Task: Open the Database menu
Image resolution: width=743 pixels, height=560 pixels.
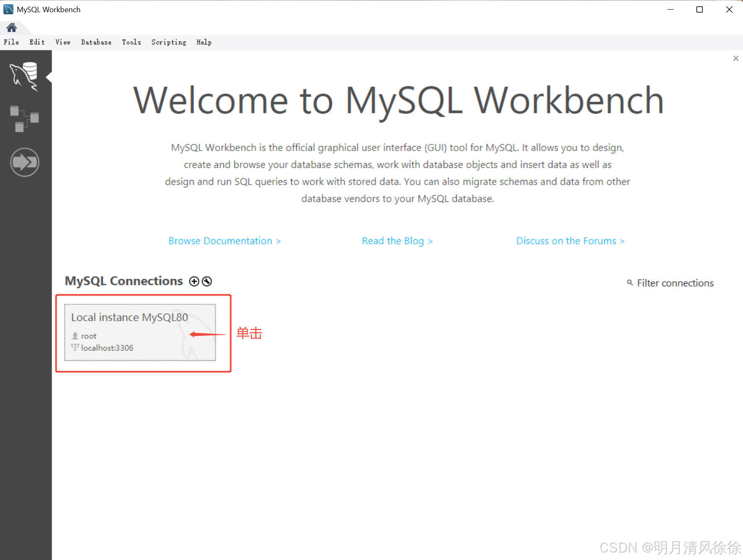Action: coord(96,42)
